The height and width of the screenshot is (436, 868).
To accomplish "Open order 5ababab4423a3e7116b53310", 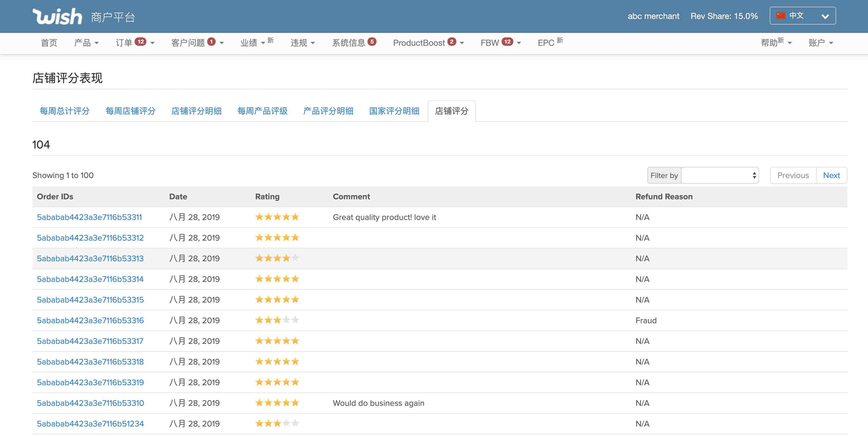I will 90,403.
